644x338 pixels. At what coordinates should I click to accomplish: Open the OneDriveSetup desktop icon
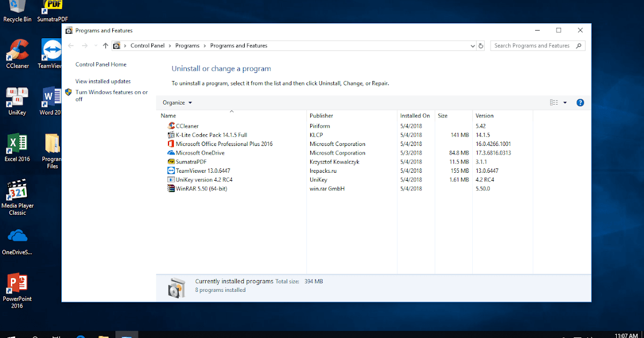pyautogui.click(x=17, y=241)
